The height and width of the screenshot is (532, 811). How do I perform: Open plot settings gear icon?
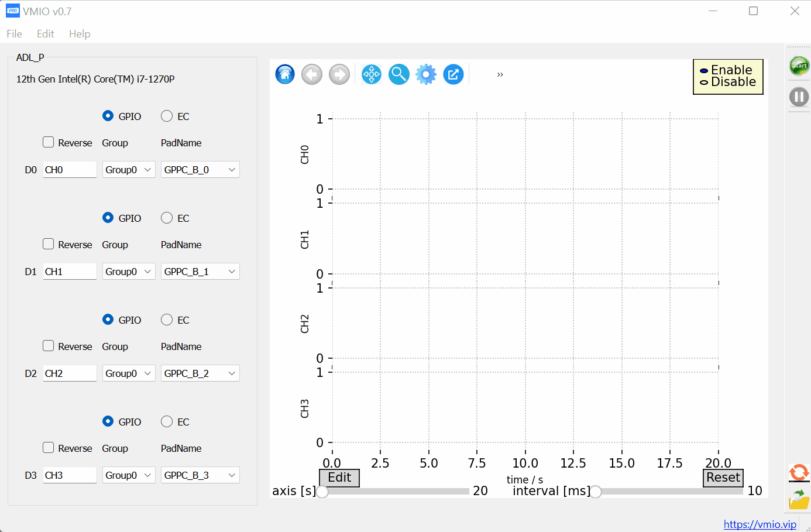pyautogui.click(x=426, y=74)
